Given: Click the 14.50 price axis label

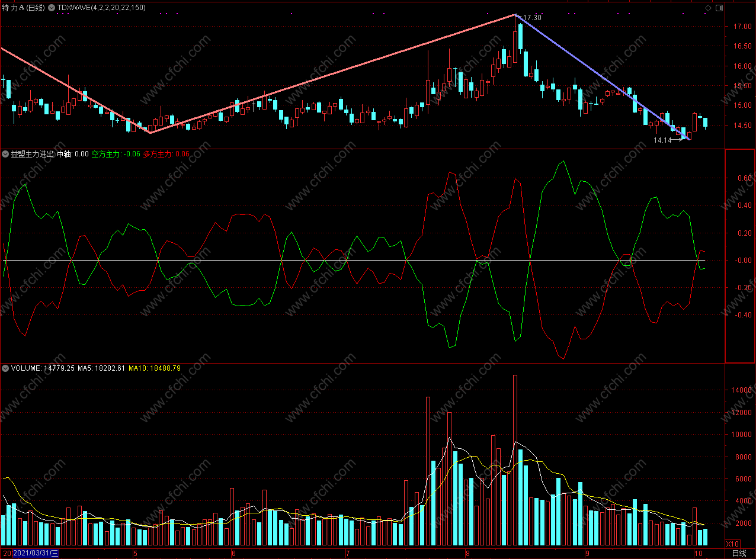Looking at the screenshot, I should point(743,126).
